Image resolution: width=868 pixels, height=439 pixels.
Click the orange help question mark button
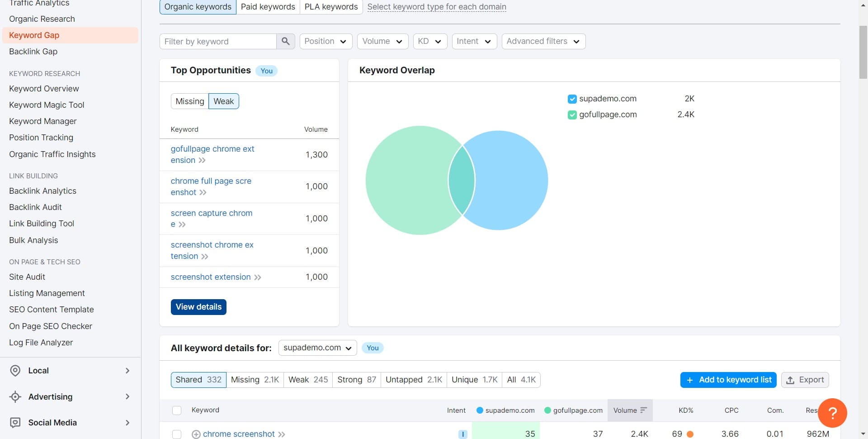tap(832, 412)
